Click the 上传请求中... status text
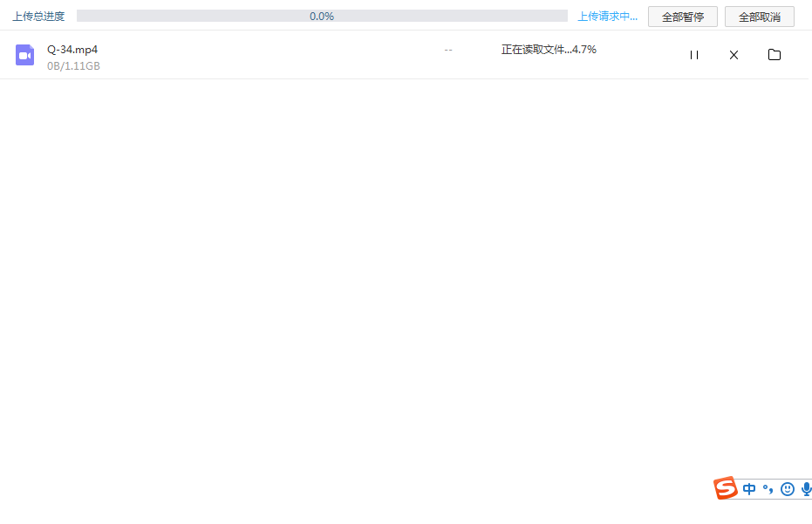Image resolution: width=812 pixels, height=524 pixels. (607, 16)
